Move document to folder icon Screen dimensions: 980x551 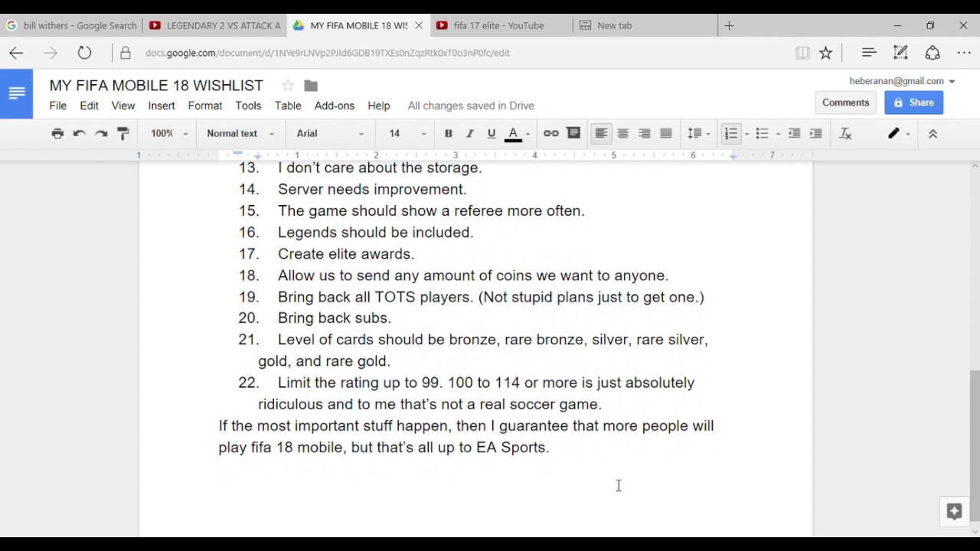coord(310,86)
